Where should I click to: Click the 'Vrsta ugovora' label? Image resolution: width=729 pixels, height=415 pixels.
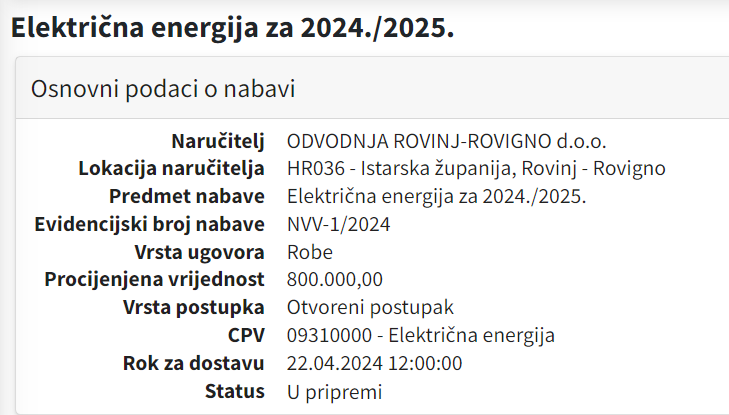tap(199, 251)
